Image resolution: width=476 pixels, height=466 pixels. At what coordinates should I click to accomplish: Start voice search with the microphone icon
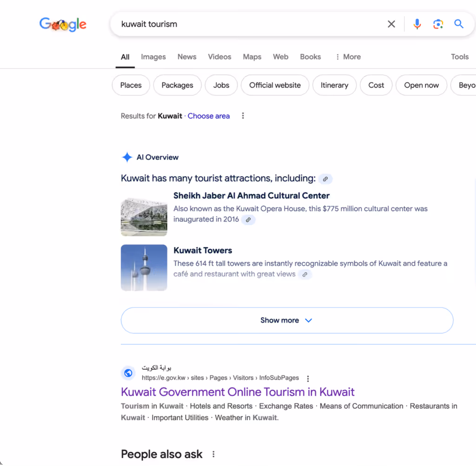(417, 24)
